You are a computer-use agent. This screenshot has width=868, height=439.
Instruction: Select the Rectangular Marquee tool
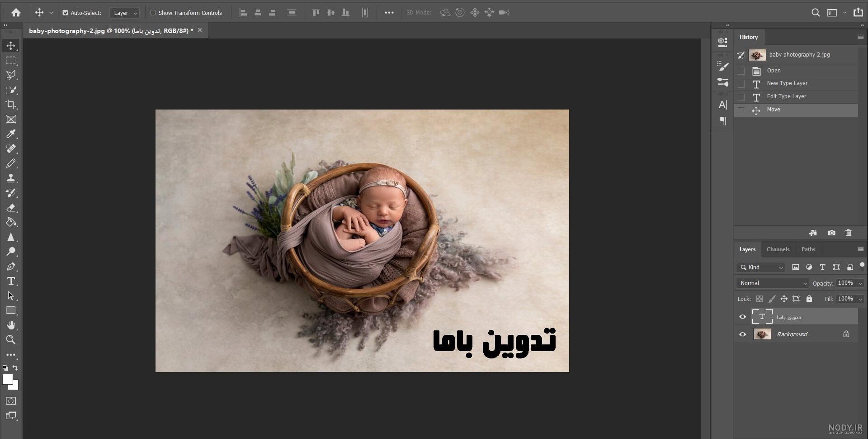tap(11, 61)
